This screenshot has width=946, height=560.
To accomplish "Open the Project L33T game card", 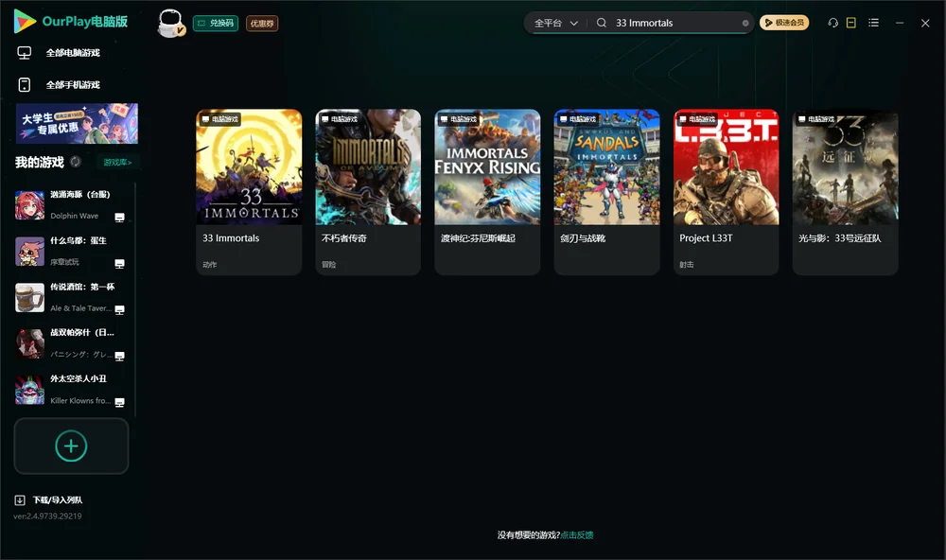I will [x=727, y=192].
